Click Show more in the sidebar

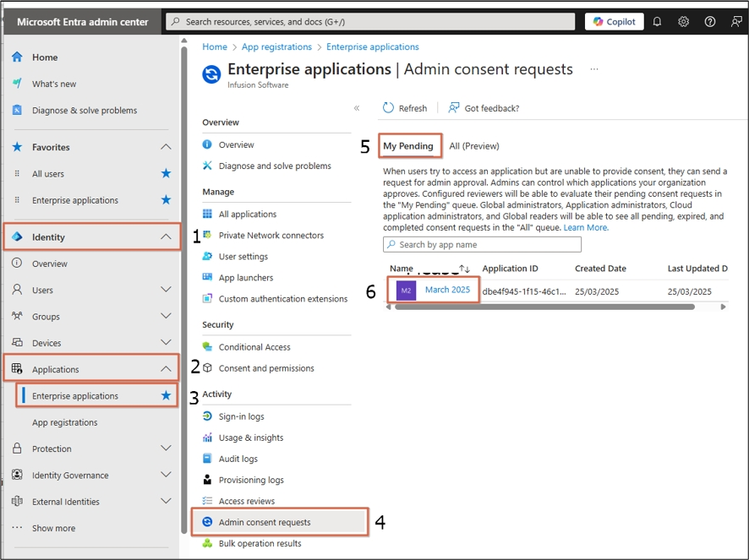[53, 528]
